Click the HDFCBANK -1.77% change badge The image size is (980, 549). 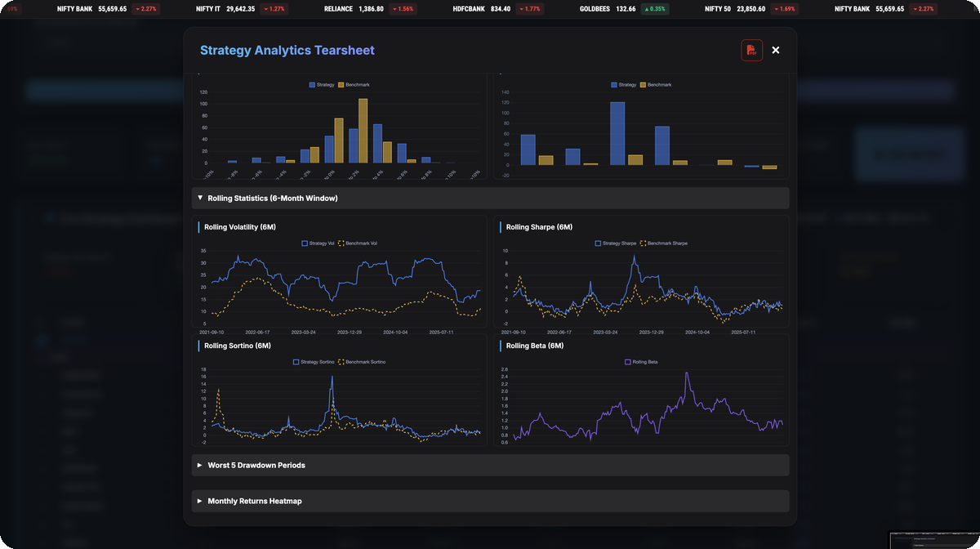pyautogui.click(x=531, y=9)
